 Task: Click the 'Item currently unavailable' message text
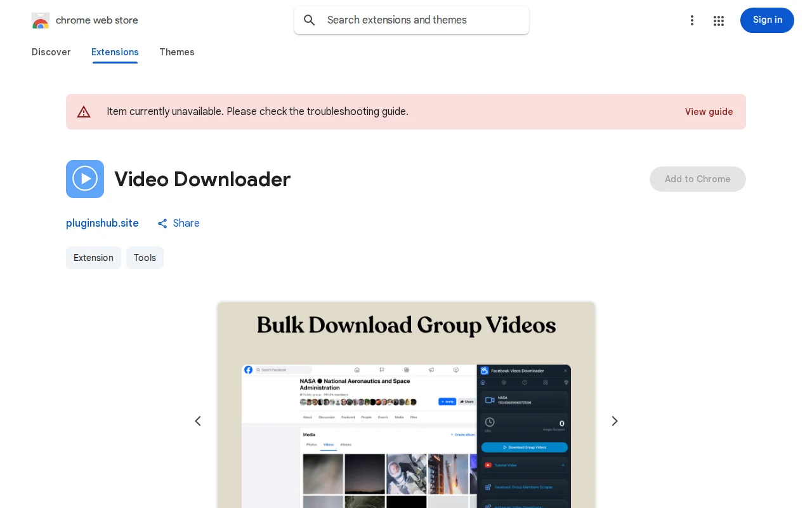click(258, 112)
